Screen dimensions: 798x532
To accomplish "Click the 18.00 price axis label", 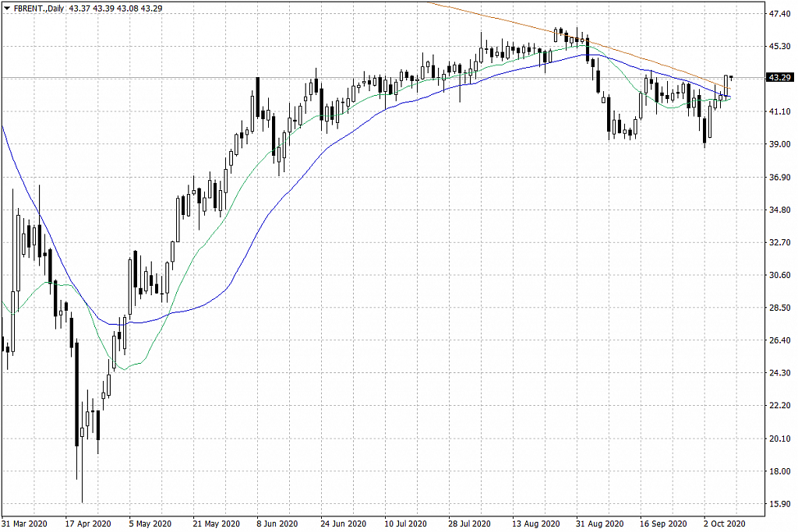I will tap(779, 471).
